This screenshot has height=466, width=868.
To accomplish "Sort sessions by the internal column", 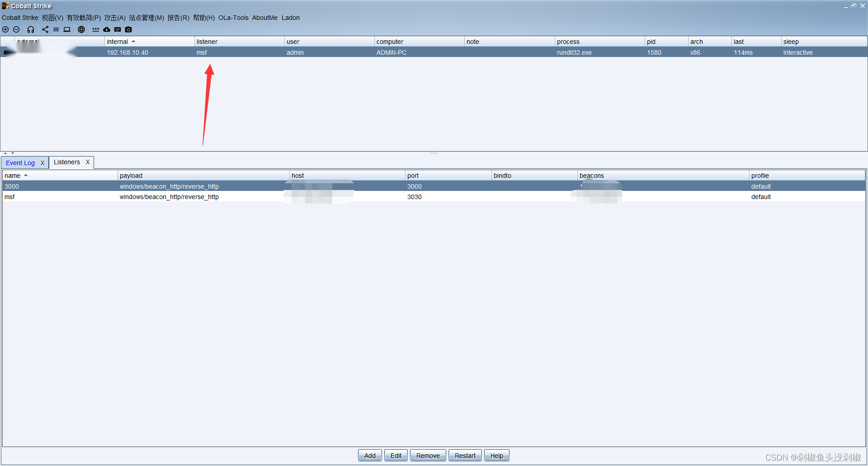I will click(x=149, y=42).
